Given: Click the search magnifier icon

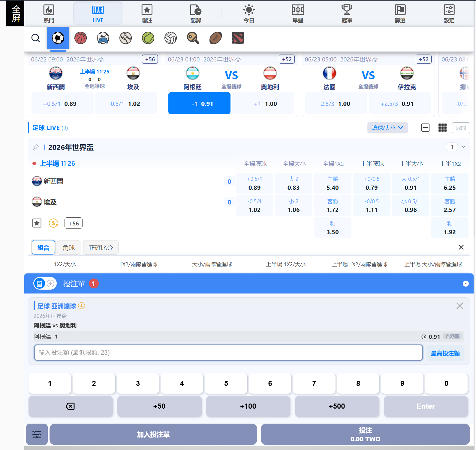Looking at the screenshot, I should (35, 38).
